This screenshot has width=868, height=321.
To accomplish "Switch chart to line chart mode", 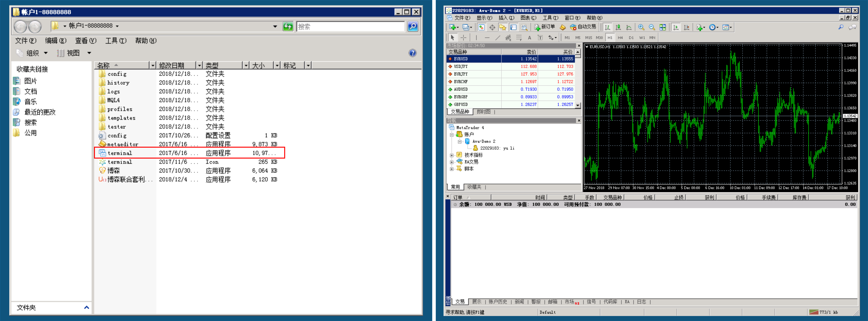I will click(629, 27).
